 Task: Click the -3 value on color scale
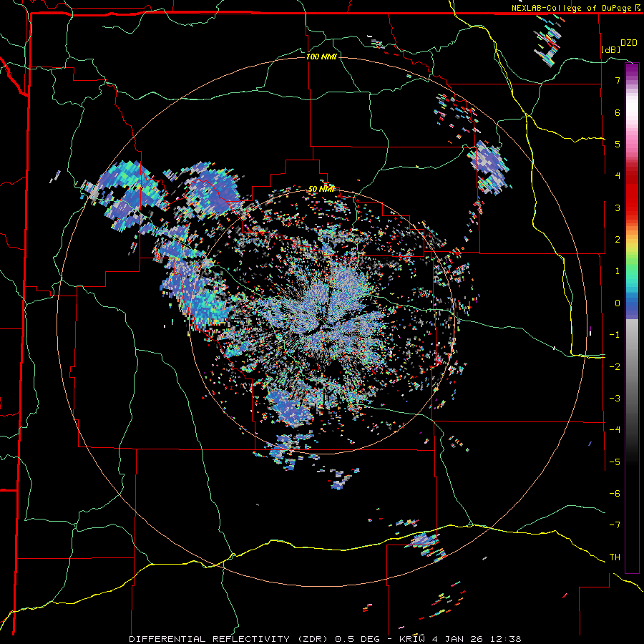click(615, 399)
